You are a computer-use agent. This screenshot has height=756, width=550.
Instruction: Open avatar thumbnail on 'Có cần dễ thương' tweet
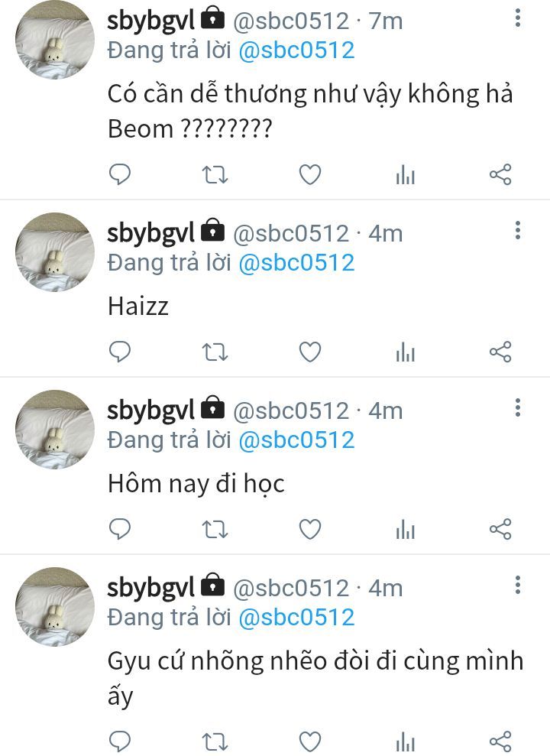[x=54, y=40]
